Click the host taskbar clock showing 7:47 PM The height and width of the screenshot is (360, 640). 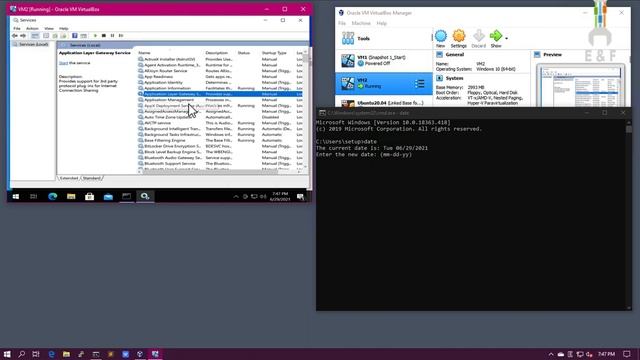coord(607,354)
